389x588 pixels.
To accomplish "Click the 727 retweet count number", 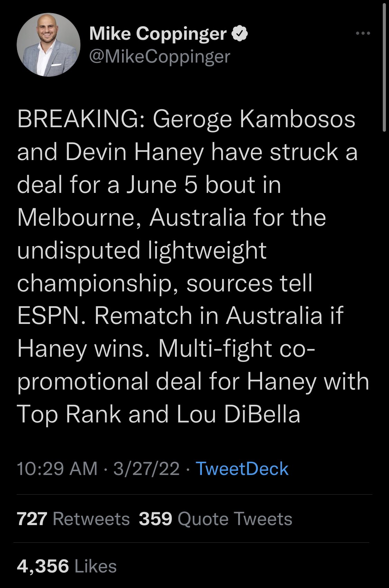I will click(x=32, y=519).
